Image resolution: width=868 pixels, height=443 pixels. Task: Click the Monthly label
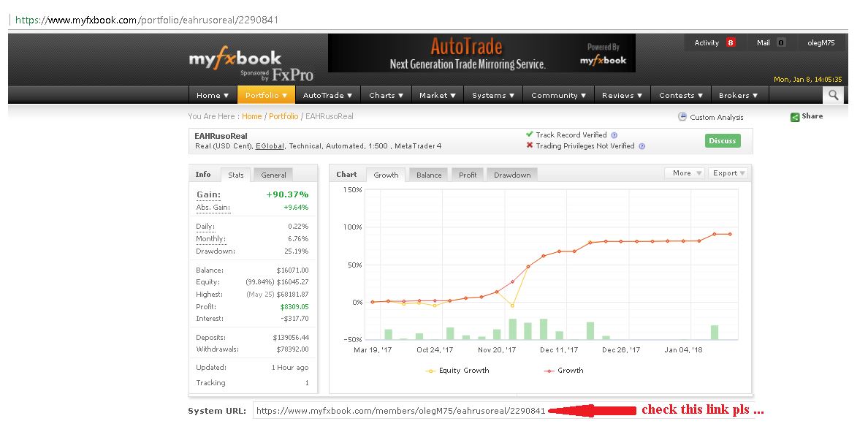[211, 239]
